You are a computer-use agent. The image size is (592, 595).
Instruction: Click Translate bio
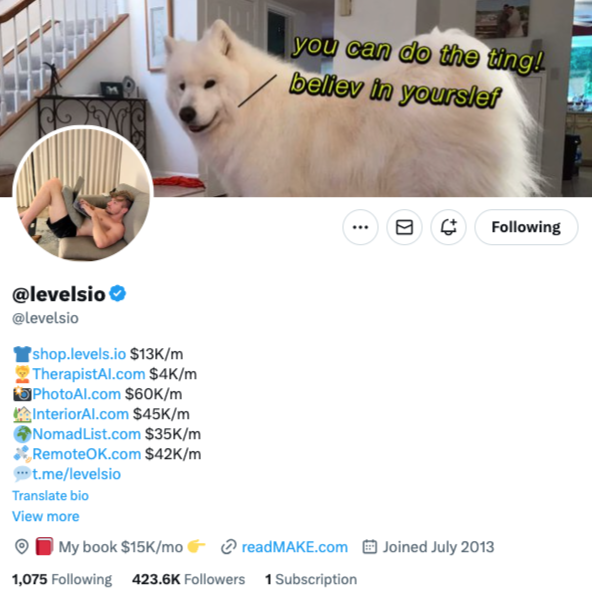point(50,496)
